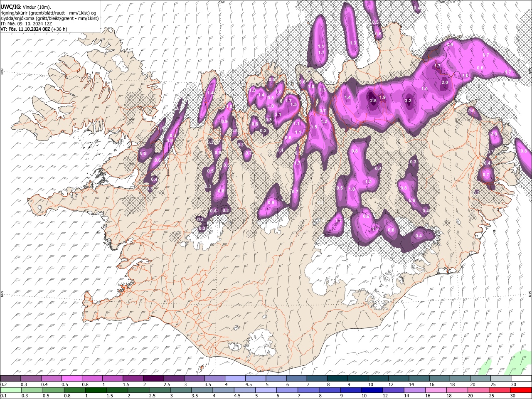
Task: Select the 'IT: Mið. 09. 10. 2024 12Z' line
Action: [x=26, y=24]
